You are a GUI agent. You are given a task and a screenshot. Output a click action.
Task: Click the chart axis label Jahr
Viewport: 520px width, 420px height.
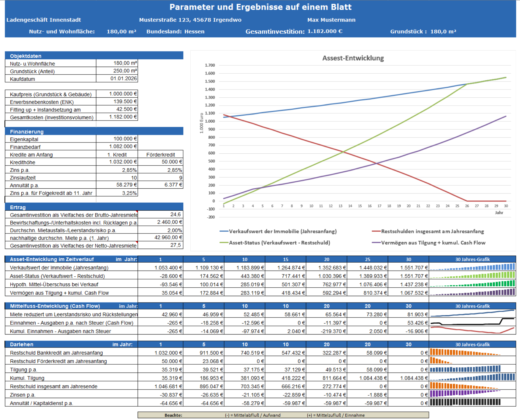pos(499,213)
